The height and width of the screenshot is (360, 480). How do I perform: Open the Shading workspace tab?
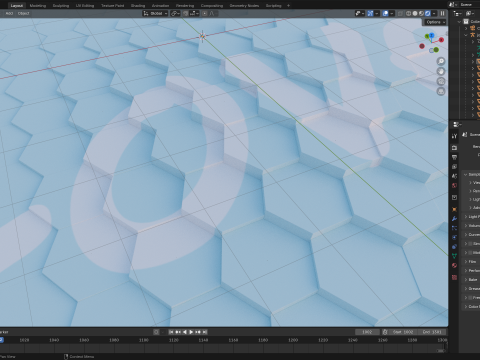tap(138, 5)
